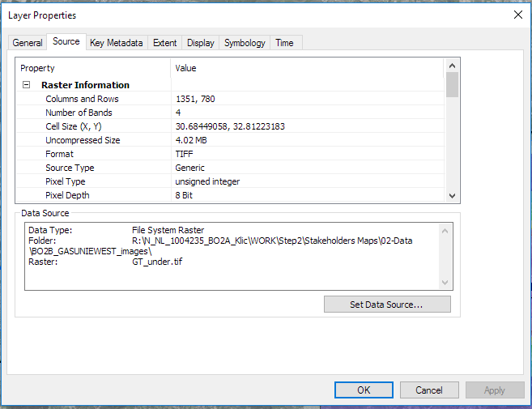
Task: Click the Data Source box scroll down arrow
Action: click(x=445, y=282)
